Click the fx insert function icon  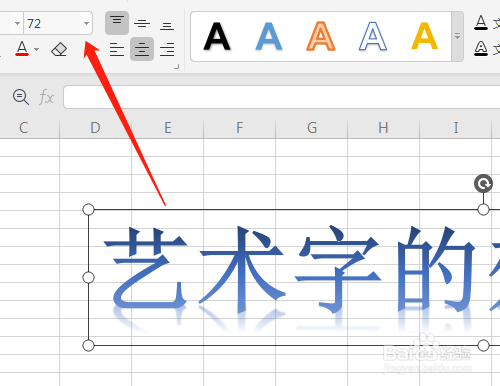[x=46, y=98]
